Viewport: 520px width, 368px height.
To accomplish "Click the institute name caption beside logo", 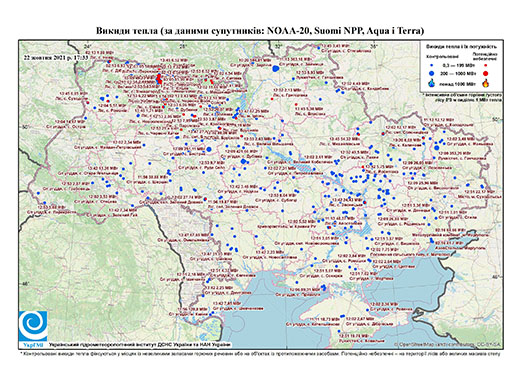I will pyautogui.click(x=139, y=344).
